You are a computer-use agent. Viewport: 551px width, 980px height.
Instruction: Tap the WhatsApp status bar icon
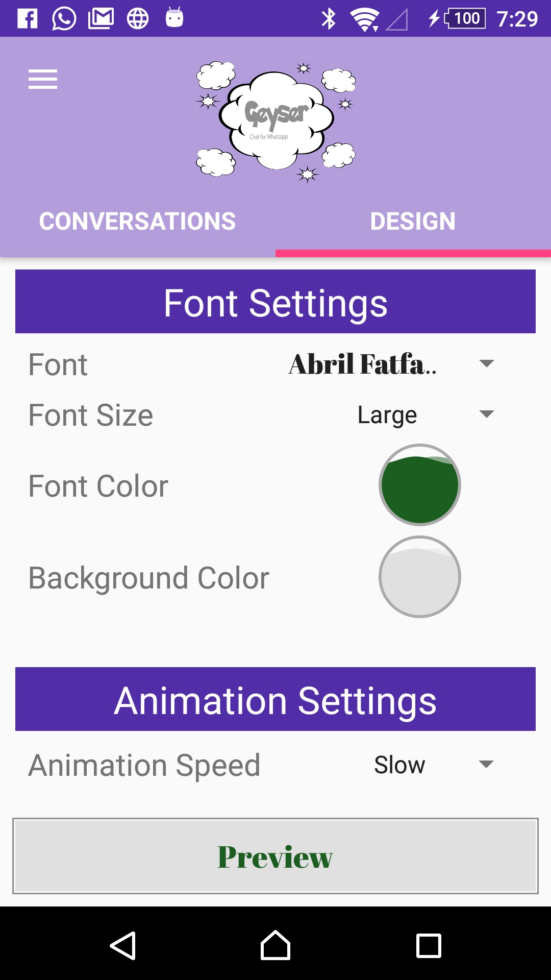[64, 19]
